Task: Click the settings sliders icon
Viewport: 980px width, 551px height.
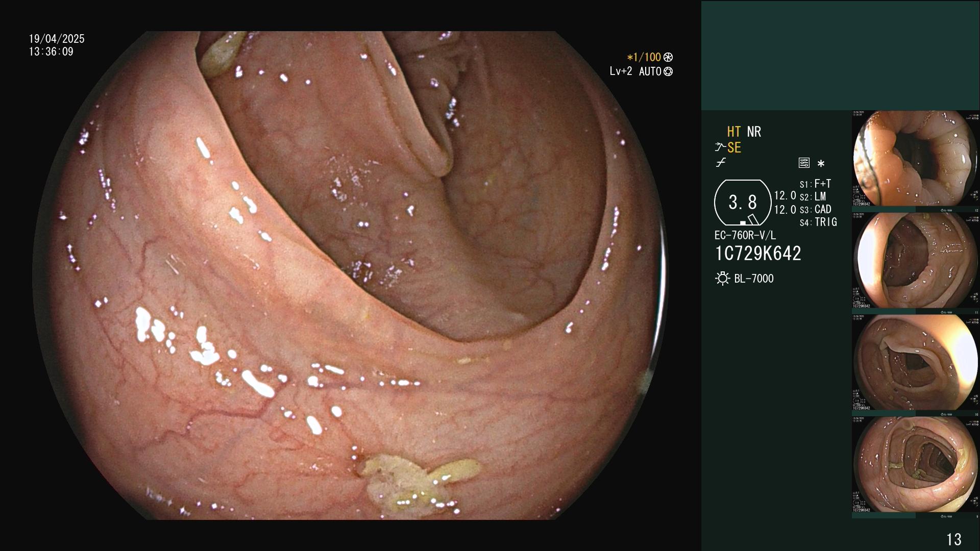Action: tap(804, 163)
